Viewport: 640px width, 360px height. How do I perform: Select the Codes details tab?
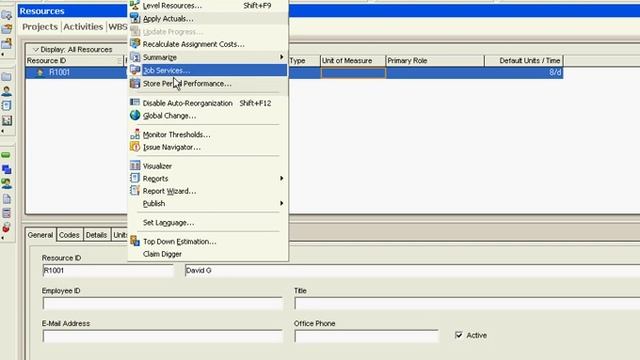[69, 235]
